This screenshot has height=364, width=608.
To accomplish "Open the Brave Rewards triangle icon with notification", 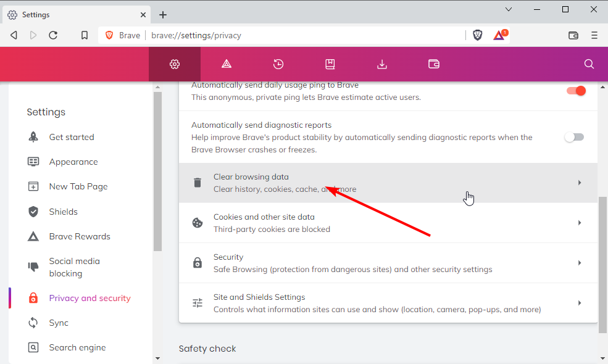I will [x=500, y=35].
